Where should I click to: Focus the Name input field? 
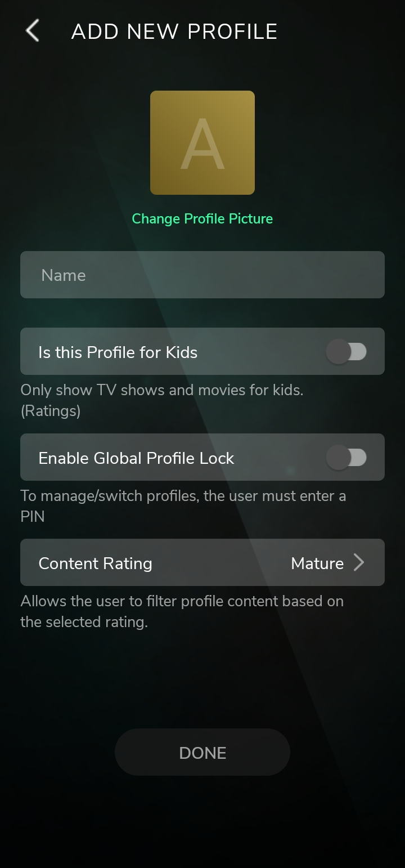pyautogui.click(x=202, y=275)
